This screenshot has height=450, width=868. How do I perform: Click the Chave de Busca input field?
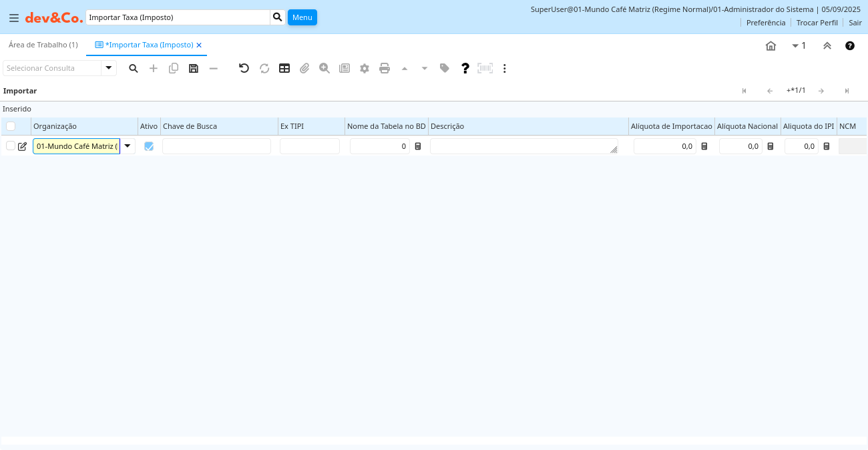coord(216,146)
